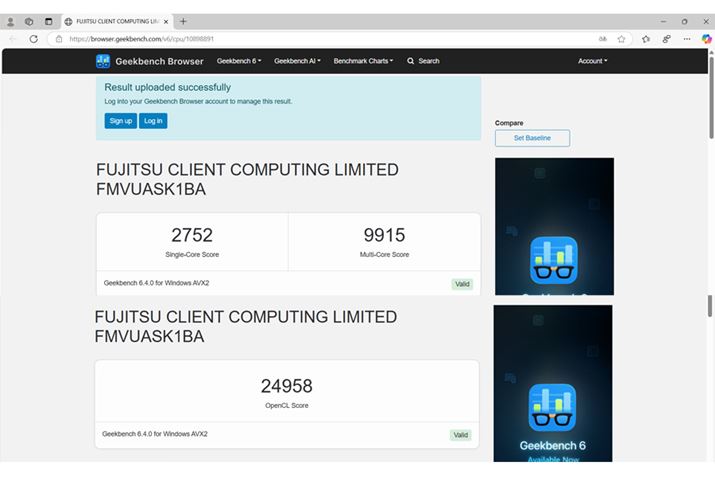
Task: Click the Search magnifier icon
Action: click(x=410, y=61)
